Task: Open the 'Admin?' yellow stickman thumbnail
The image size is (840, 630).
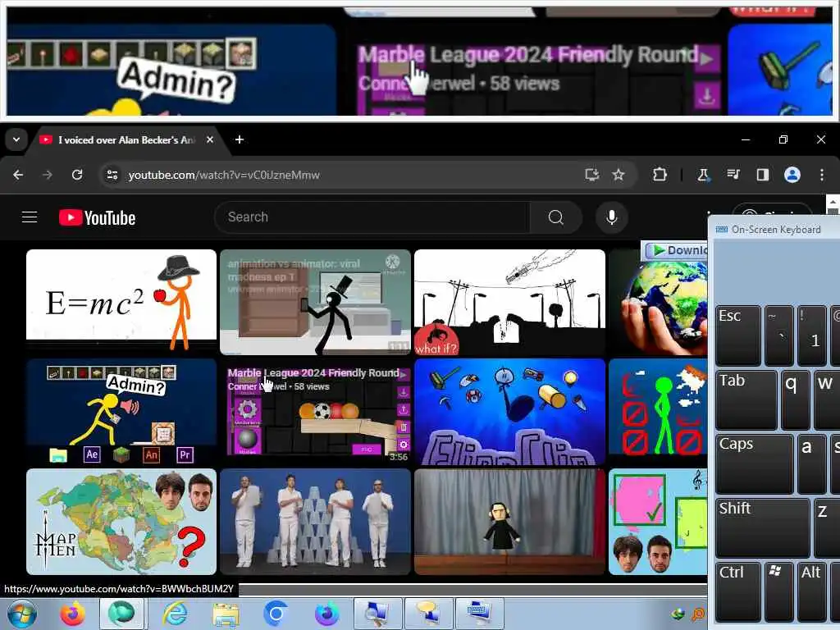Action: coord(121,411)
